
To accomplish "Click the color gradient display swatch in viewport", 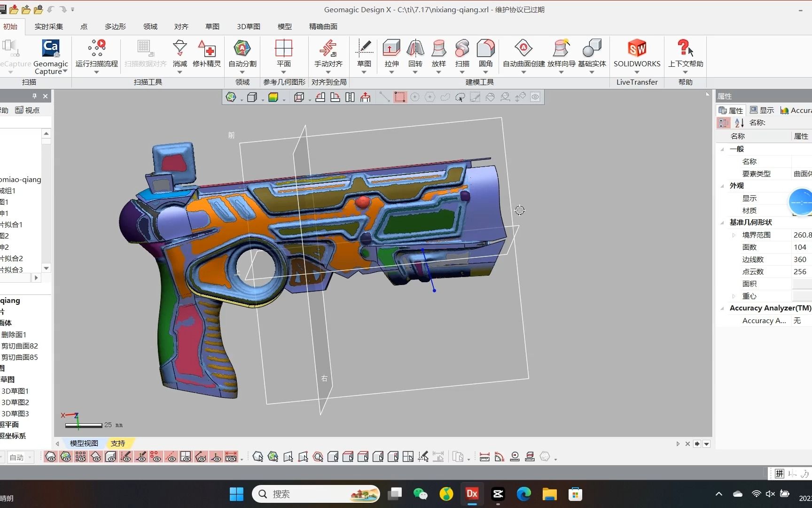I will coord(274,97).
